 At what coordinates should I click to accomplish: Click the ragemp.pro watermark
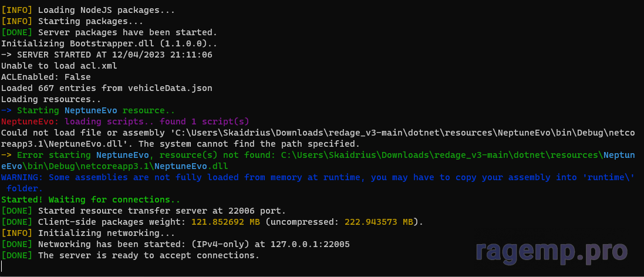click(551, 251)
